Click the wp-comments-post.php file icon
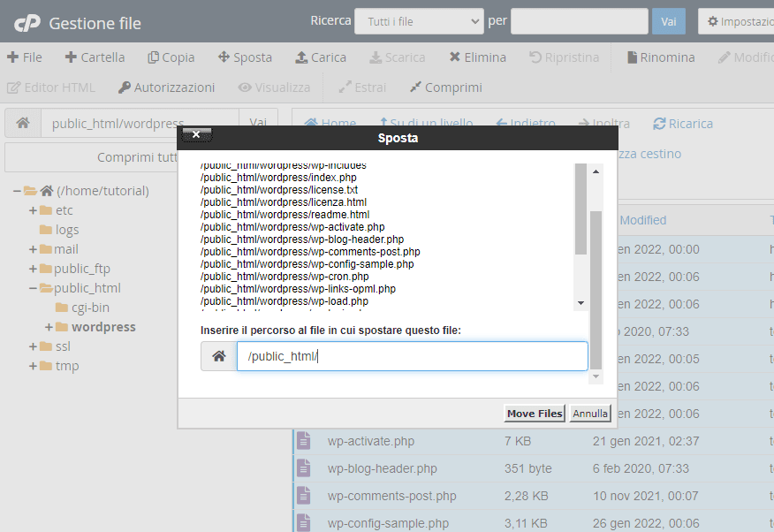Viewport: 774px width, 532px height. [x=304, y=496]
